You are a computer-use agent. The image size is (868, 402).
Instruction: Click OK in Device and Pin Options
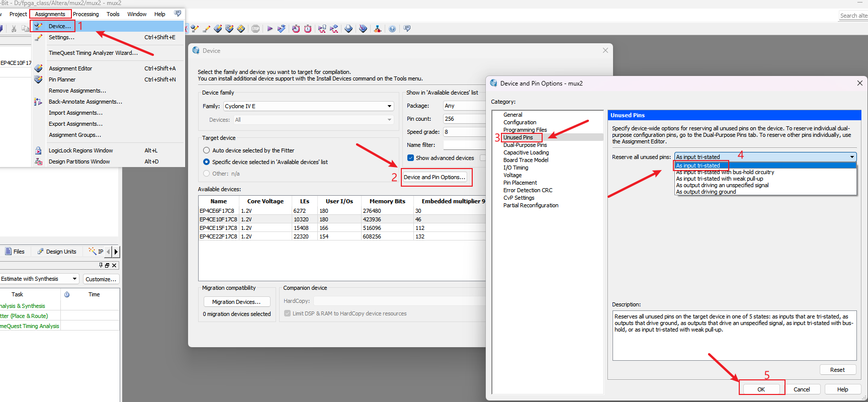pos(761,389)
